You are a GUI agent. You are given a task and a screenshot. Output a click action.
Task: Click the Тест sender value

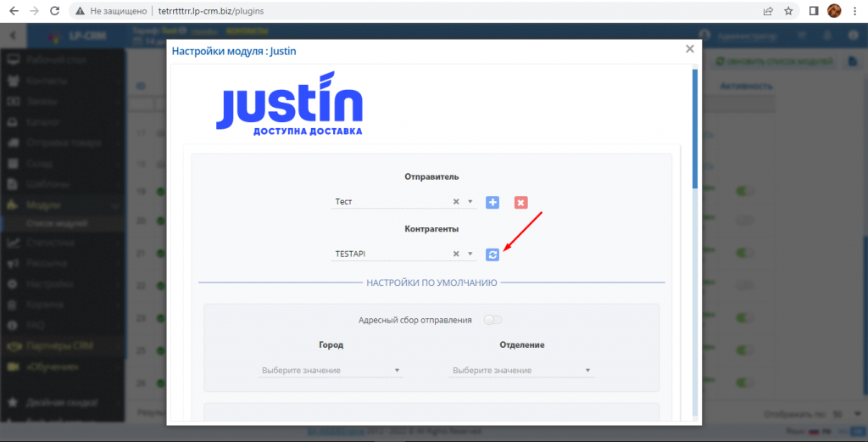(x=344, y=202)
